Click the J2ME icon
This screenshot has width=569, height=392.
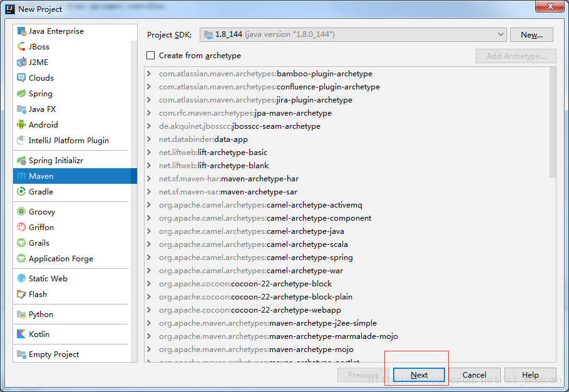(x=21, y=63)
